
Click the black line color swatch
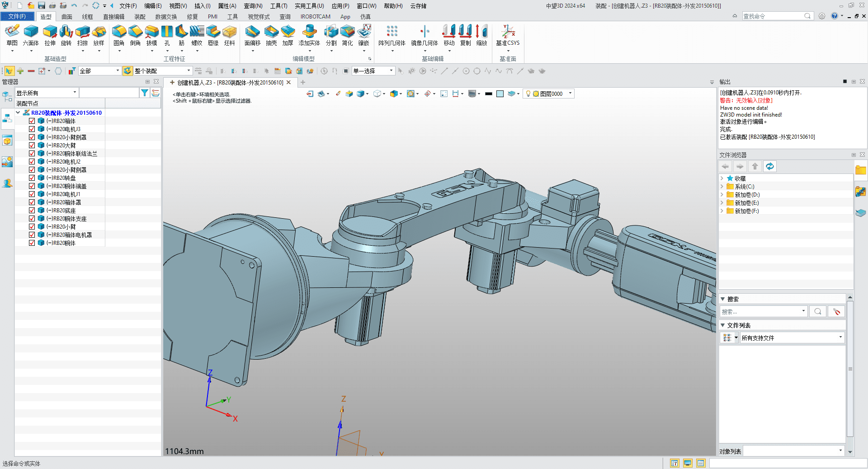[x=488, y=94]
